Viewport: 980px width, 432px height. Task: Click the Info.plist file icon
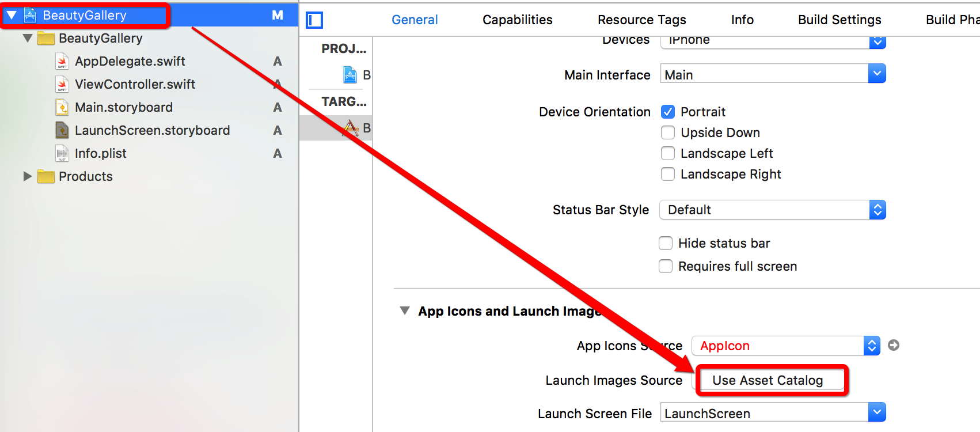coord(62,153)
